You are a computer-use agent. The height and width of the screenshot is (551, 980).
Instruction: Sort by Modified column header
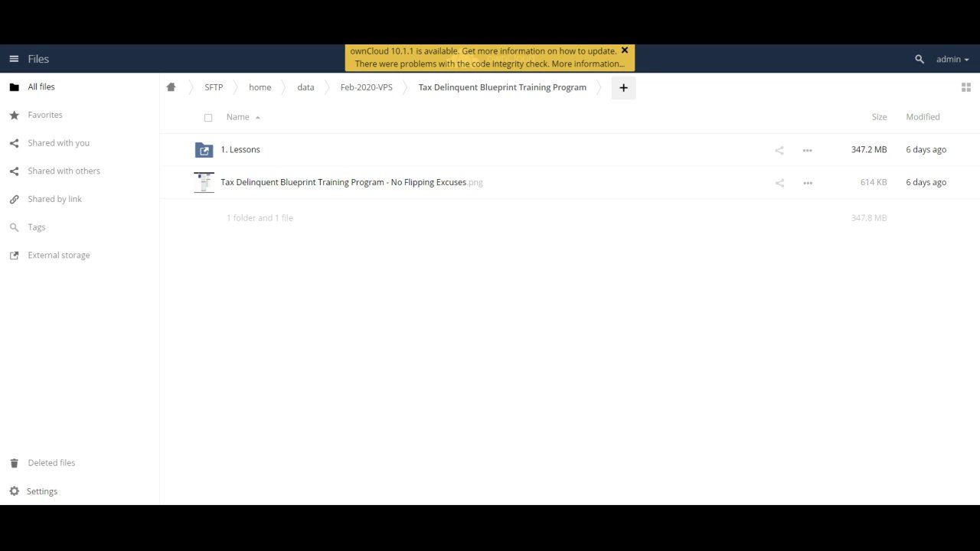point(923,117)
